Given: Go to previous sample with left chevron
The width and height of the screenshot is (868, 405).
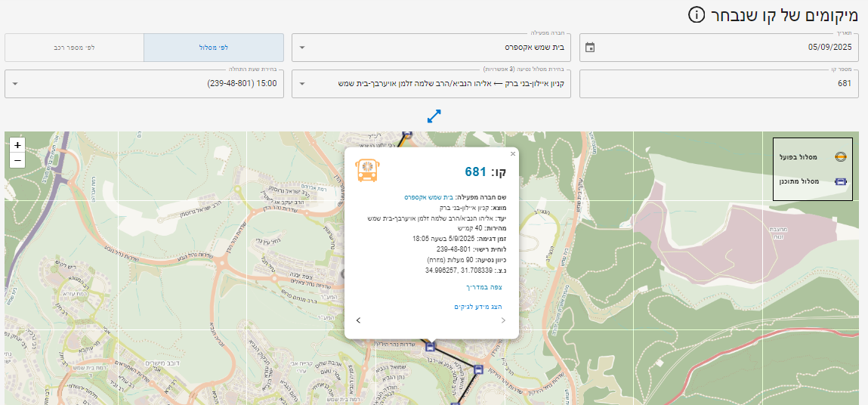Looking at the screenshot, I should 358,320.
